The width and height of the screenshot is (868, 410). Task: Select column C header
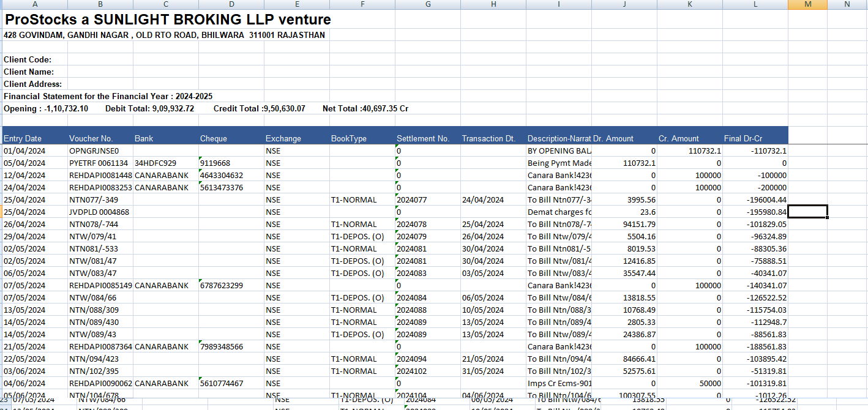point(166,5)
